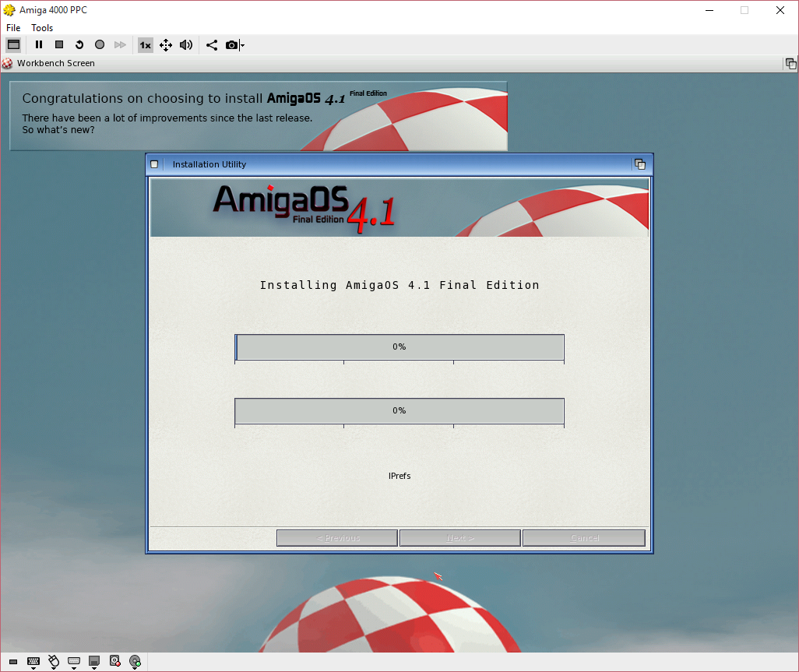This screenshot has width=799, height=672.
Task: Click 'Installing AmigaOS 4.1 Final Edition' heading
Action: (x=399, y=285)
